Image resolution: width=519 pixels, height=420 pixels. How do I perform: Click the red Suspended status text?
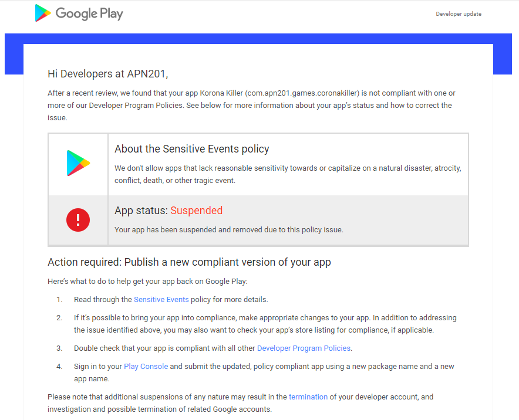(196, 211)
